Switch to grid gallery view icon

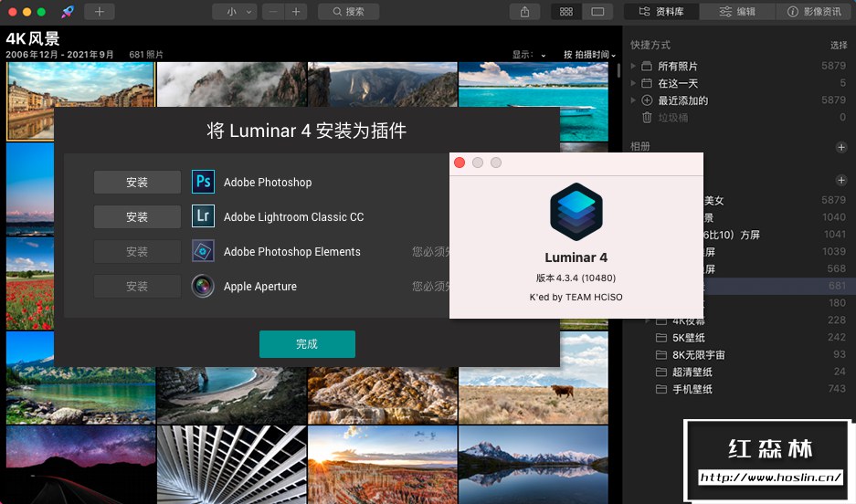(566, 12)
